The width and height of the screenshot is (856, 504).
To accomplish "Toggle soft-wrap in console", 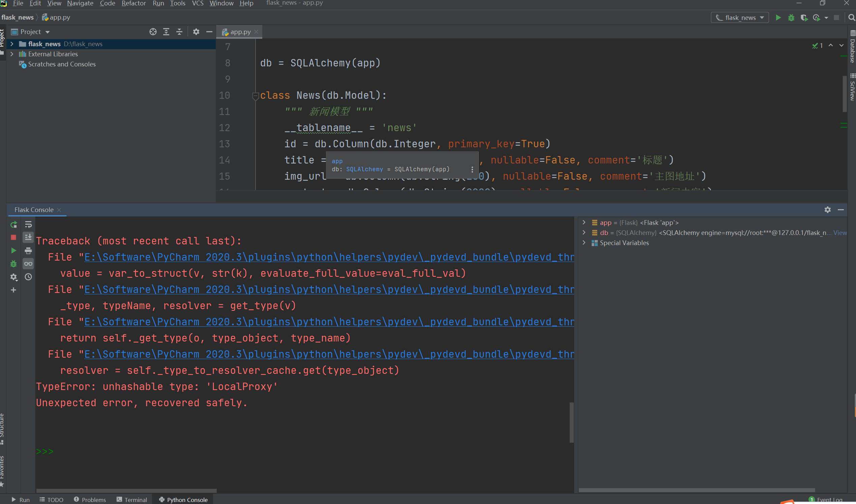I will click(x=28, y=225).
